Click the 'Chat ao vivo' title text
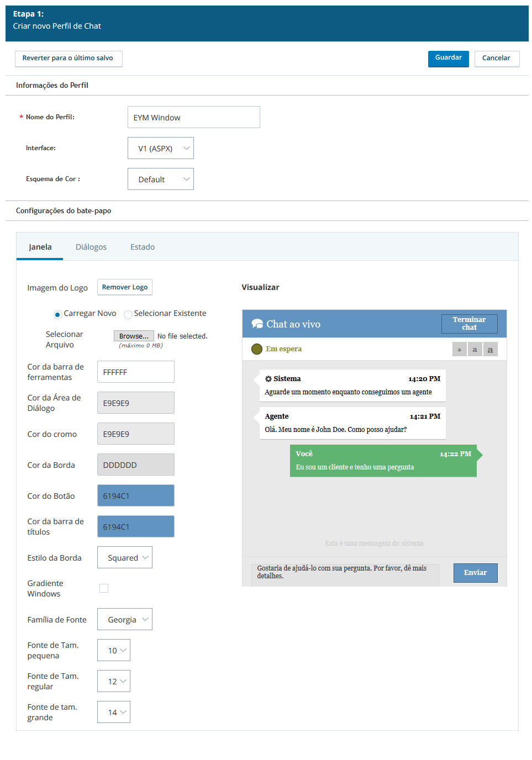Screen dimensions: 532x760 (x=293, y=324)
